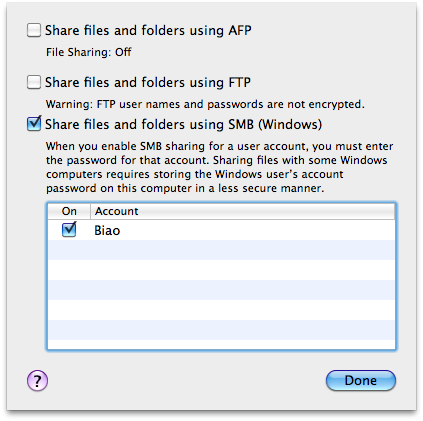
Task: Click the 'Share files and folders using FTP' label
Action: coord(148,82)
